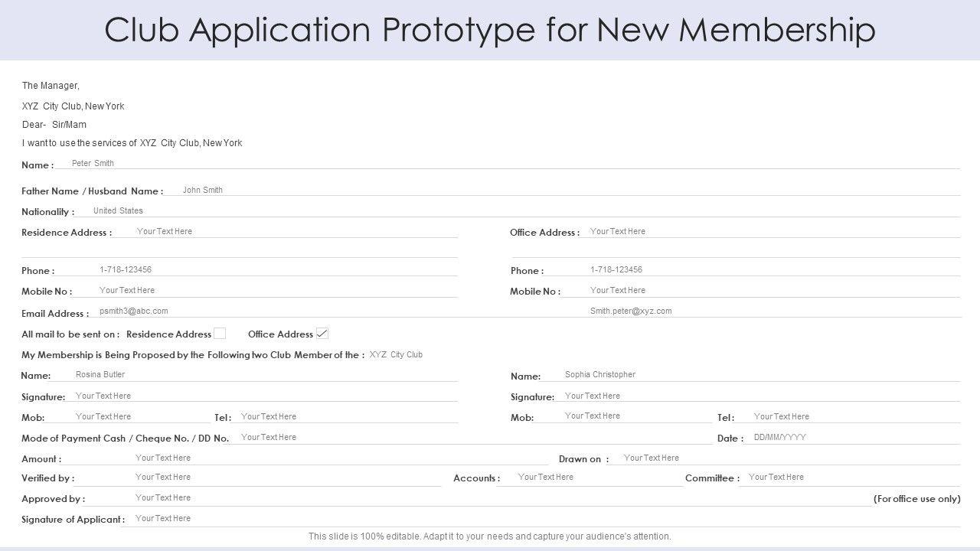Viewport: 980px width, 551px height.
Task: Click the Signature field below Sophia Christopher
Action: point(758,396)
